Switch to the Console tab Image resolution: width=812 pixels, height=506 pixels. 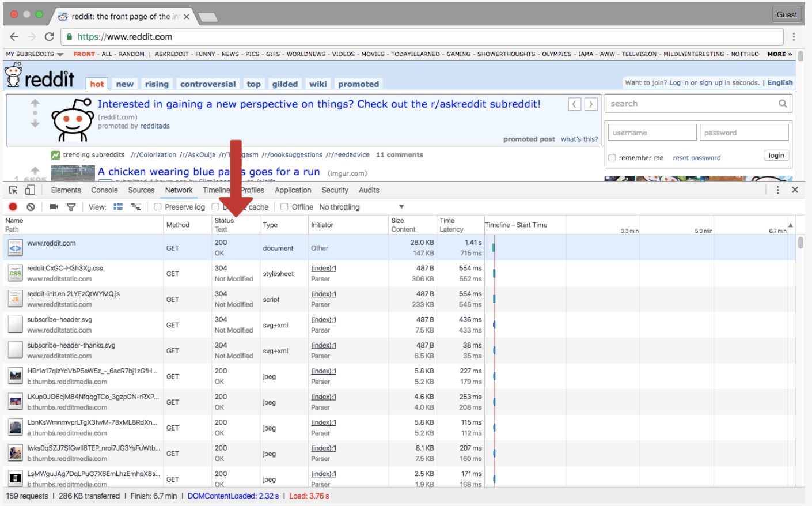point(104,190)
